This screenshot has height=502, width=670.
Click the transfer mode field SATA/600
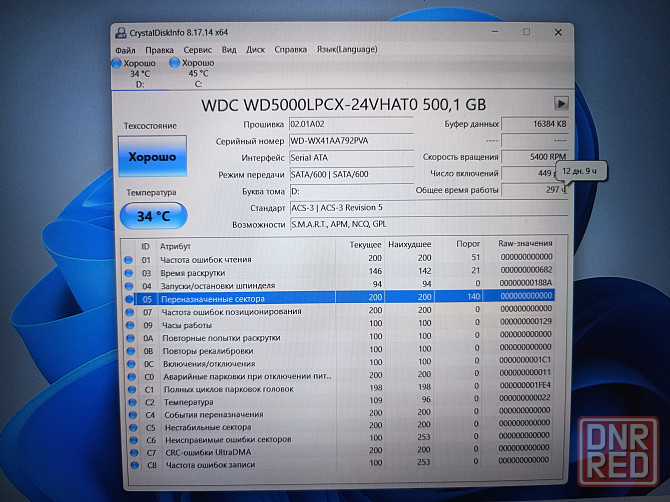(351, 174)
